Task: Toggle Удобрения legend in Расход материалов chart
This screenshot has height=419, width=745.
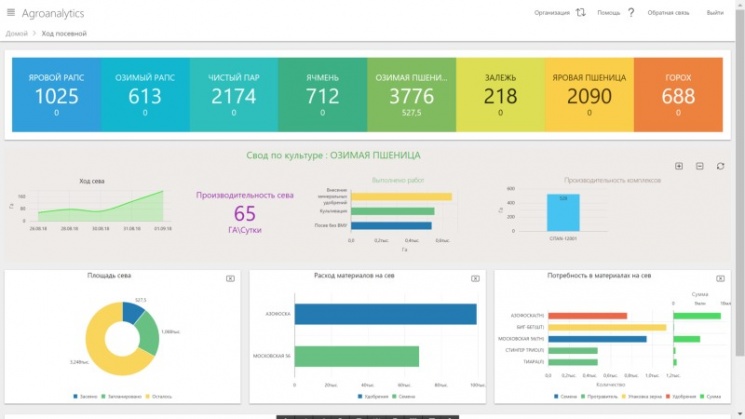Action: tap(373, 396)
